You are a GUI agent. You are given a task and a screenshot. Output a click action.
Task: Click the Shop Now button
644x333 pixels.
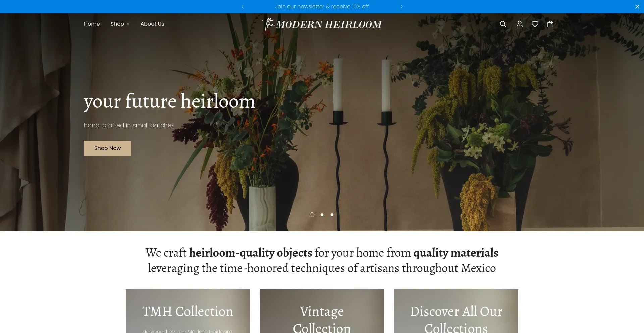click(108, 148)
